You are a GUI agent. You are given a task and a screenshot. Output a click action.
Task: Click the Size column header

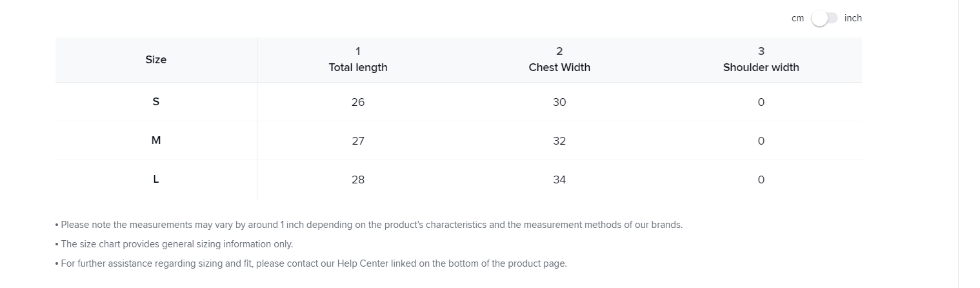(x=156, y=59)
